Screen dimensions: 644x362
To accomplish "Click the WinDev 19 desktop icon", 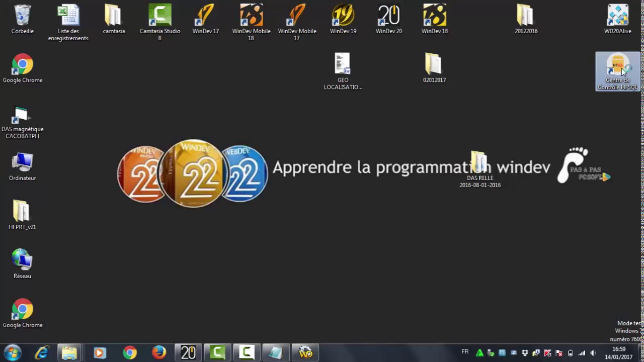I will [x=343, y=19].
